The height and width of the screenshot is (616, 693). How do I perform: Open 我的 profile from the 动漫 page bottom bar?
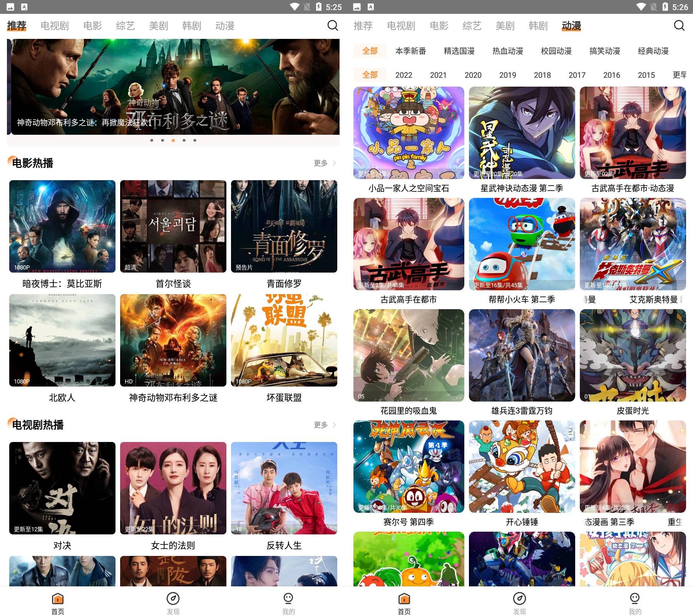[x=635, y=603]
